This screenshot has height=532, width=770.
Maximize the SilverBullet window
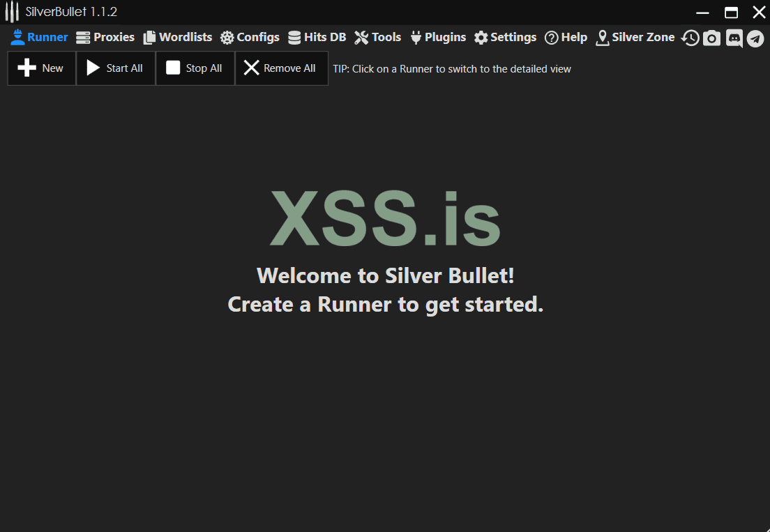(731, 13)
